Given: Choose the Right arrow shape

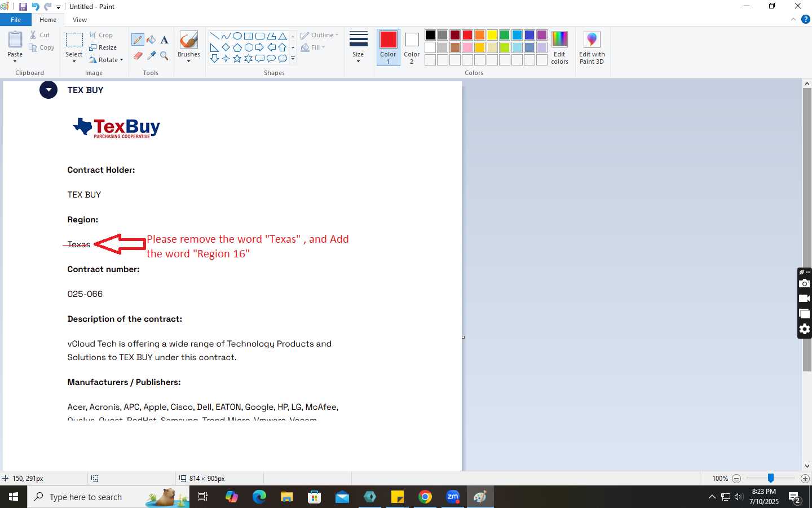Looking at the screenshot, I should click(260, 47).
